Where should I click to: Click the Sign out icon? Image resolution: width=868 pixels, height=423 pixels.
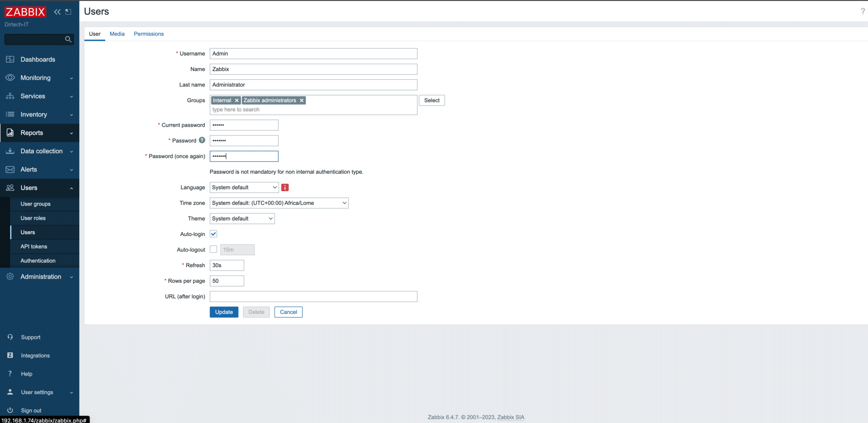10,410
